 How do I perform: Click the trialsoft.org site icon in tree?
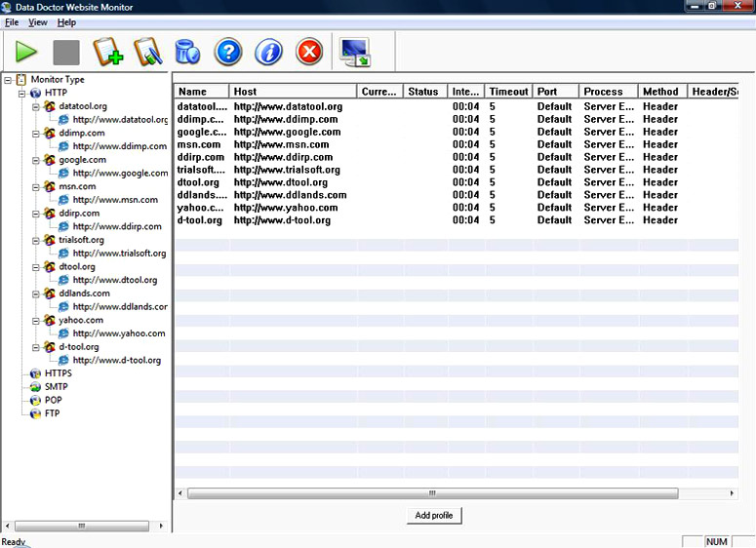[x=50, y=240]
